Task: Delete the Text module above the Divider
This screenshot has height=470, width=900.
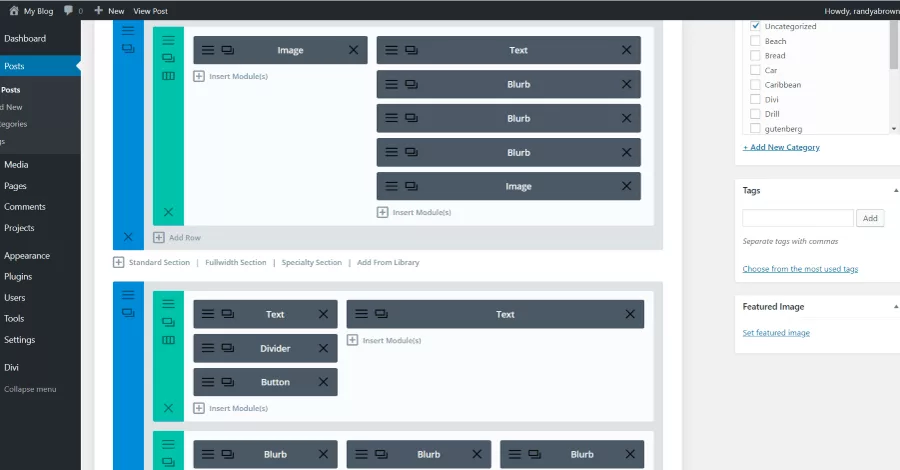Action: (324, 314)
